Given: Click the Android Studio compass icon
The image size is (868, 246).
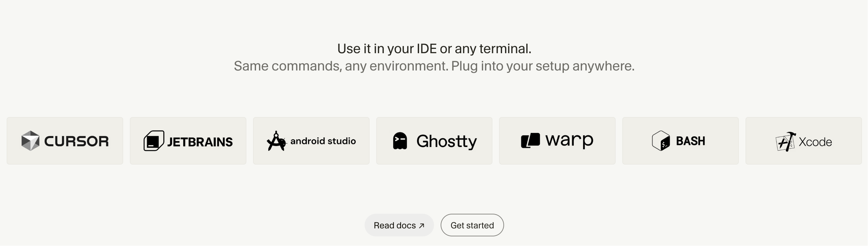Looking at the screenshot, I should pyautogui.click(x=276, y=141).
